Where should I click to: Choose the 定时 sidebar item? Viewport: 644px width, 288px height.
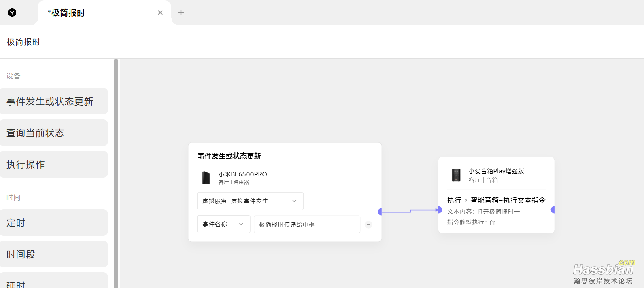[x=54, y=222]
